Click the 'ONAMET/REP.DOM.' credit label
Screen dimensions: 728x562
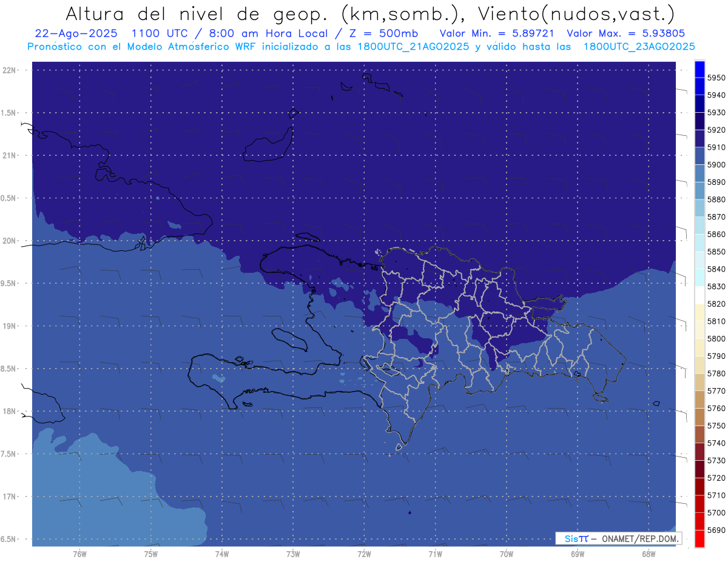pos(641,538)
